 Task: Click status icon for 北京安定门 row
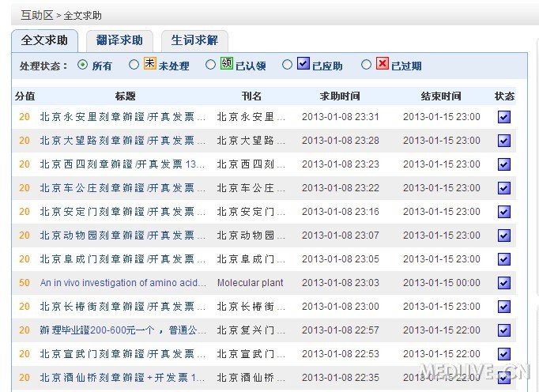[504, 212]
